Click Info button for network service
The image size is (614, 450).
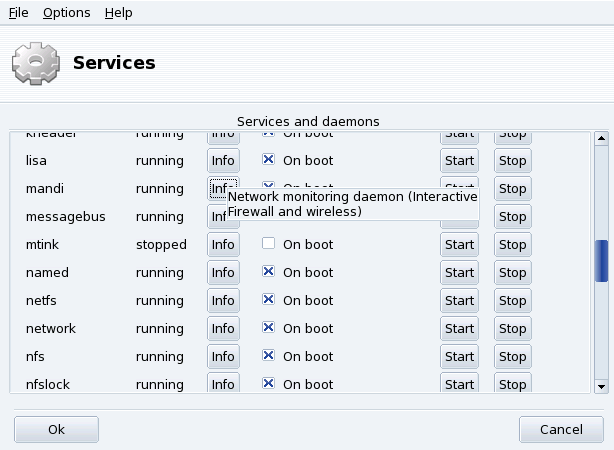(x=223, y=328)
